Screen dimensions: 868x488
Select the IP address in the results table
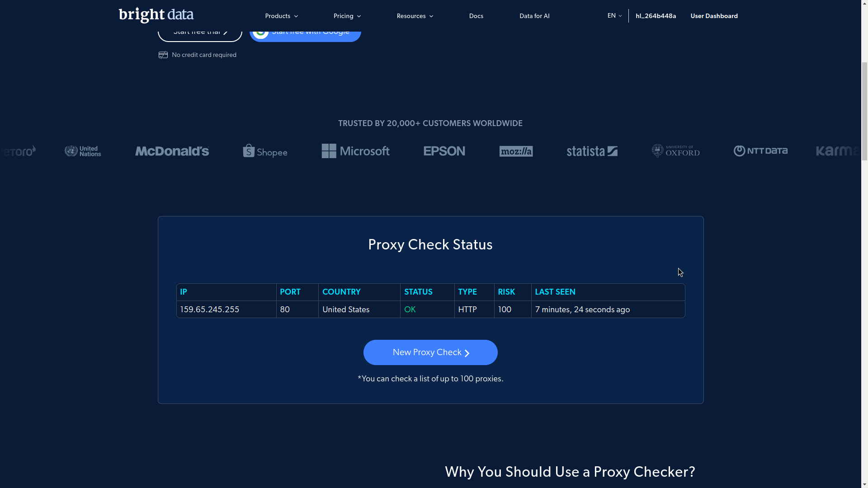pos(209,309)
